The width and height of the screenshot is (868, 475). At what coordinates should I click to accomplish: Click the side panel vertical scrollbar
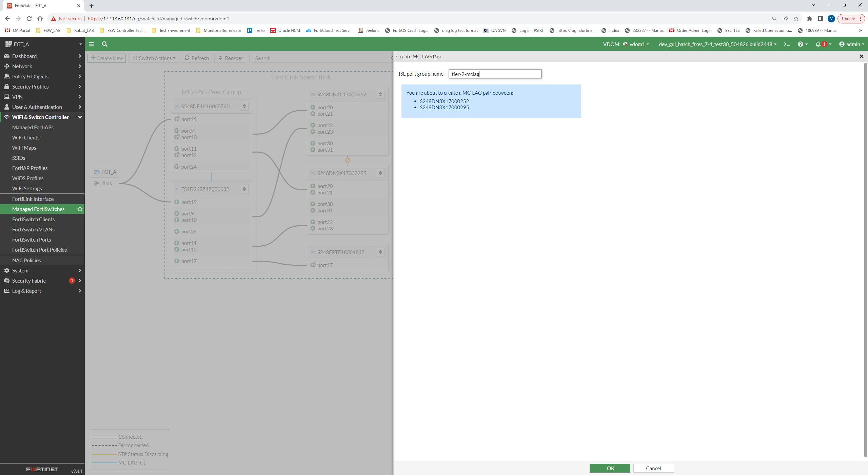click(x=865, y=258)
